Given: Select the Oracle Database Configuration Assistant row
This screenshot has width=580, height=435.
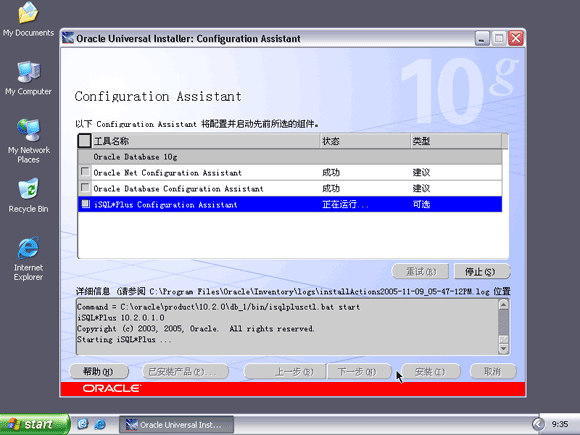Looking at the screenshot, I should pyautogui.click(x=290, y=188).
